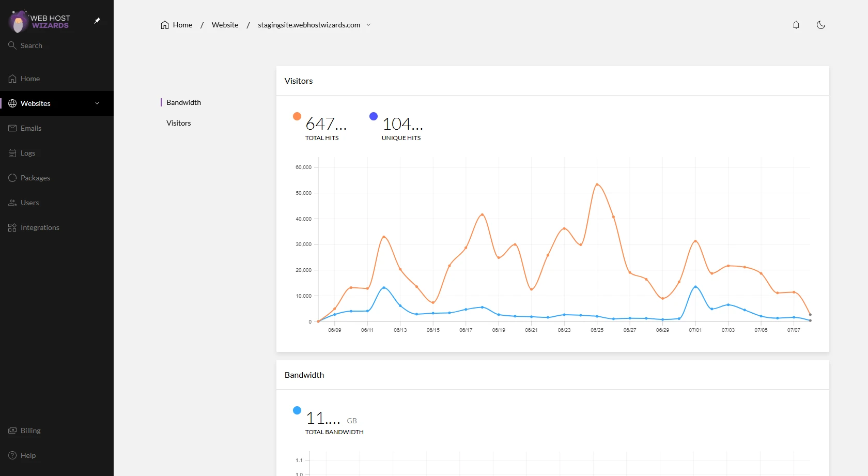Collapse the Websites chevron in sidebar
Image resolution: width=868 pixels, height=476 pixels.
coord(97,103)
